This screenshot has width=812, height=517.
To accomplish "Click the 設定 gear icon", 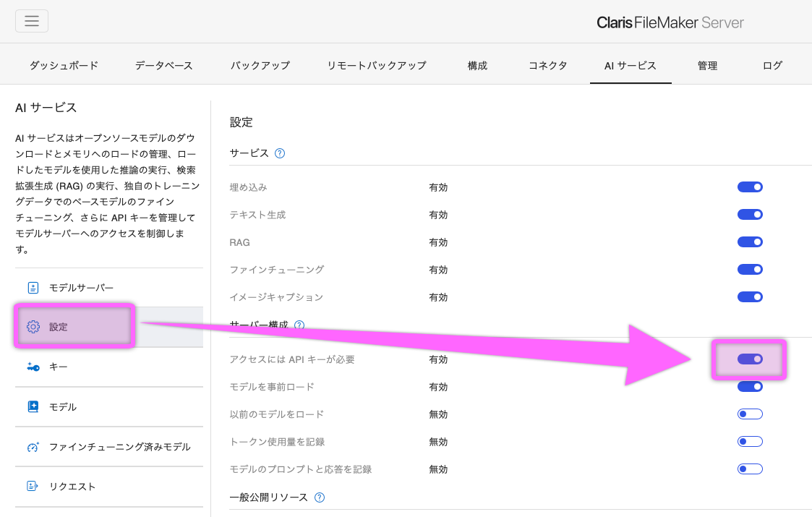I will coord(33,326).
